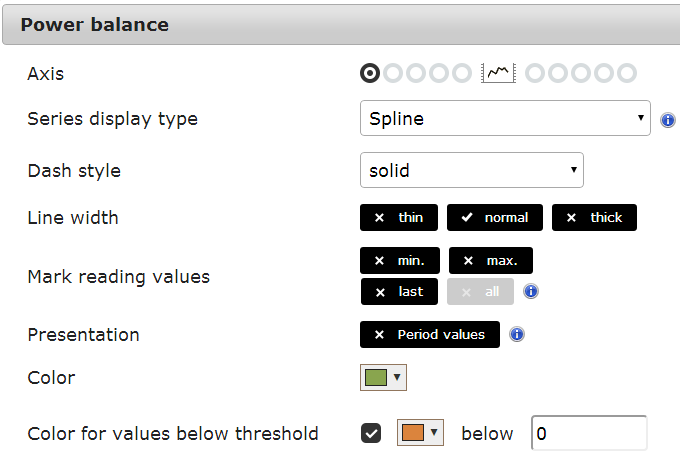This screenshot has width=680, height=453.
Task: Click the info icon next to Mark reading values
Action: click(531, 291)
